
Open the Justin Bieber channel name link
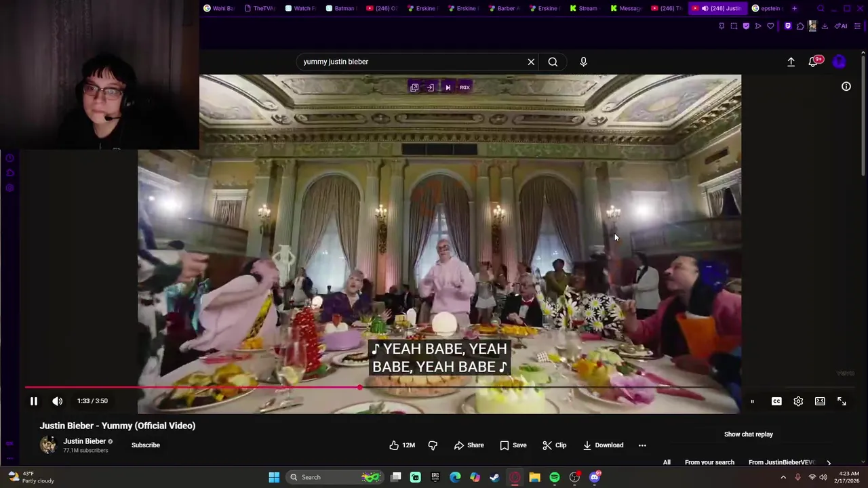click(x=85, y=441)
